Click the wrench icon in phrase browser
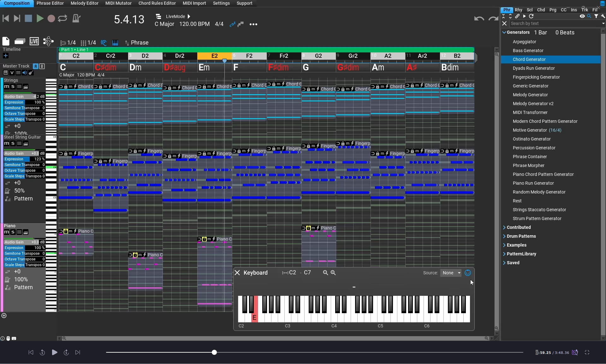This screenshot has height=364, width=606. (603, 16)
